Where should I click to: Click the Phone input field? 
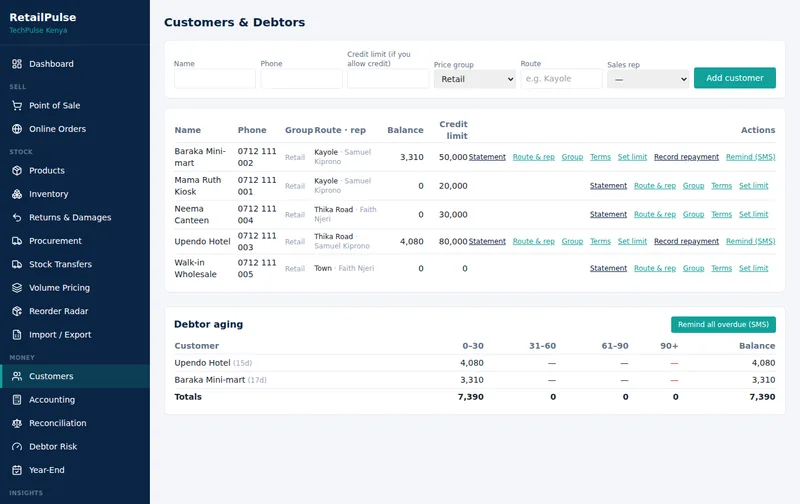tap(302, 79)
